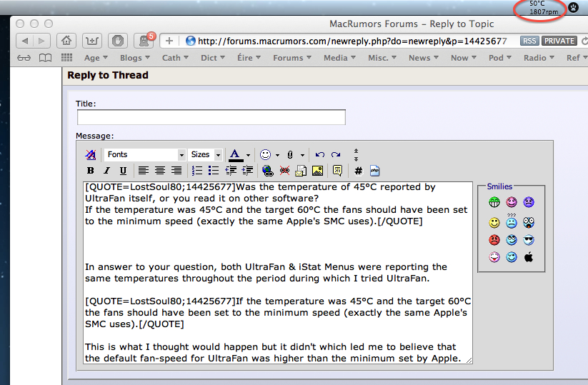
Task: Insert the angry red smilie
Action: 494,240
